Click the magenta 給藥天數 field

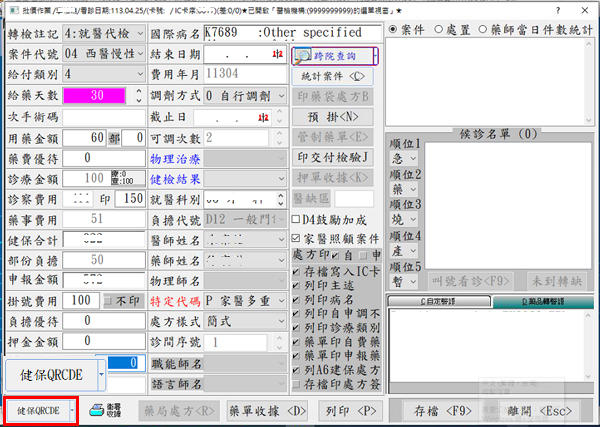click(95, 96)
